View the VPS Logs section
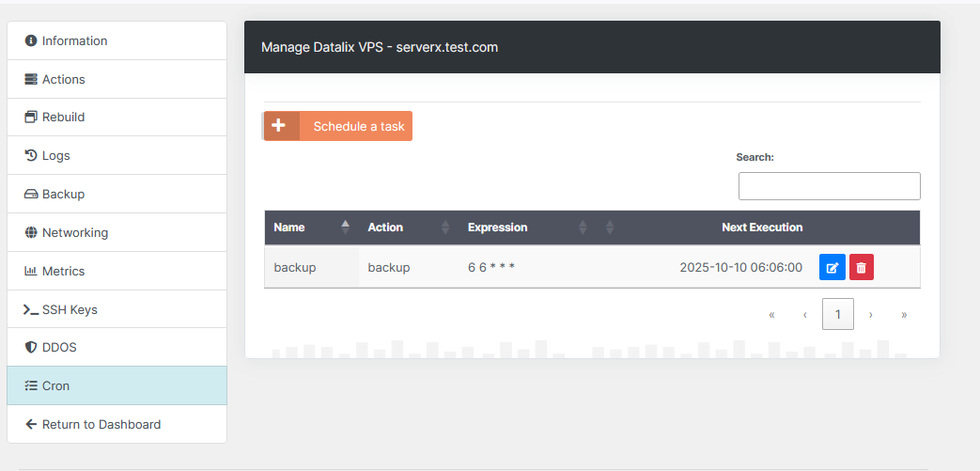 pyautogui.click(x=55, y=156)
